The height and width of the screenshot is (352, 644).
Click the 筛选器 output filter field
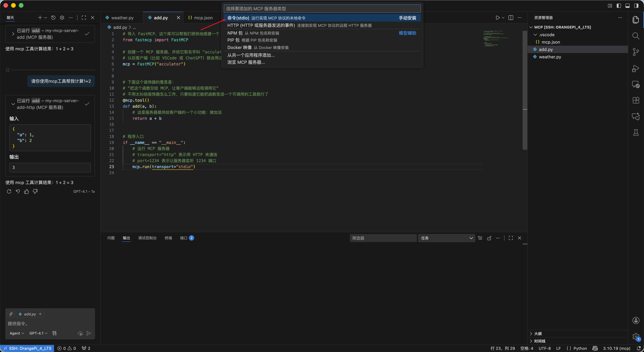pos(383,238)
